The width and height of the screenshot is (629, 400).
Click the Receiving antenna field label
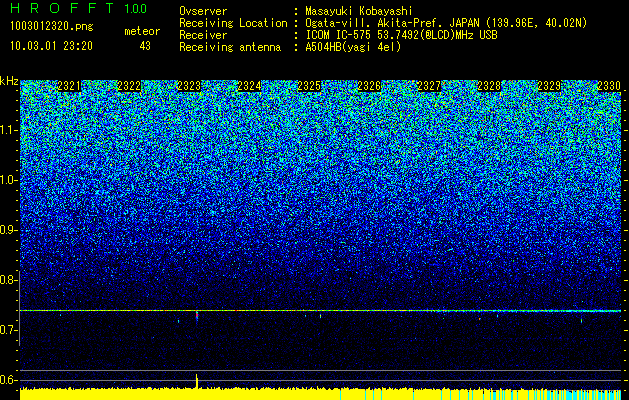point(230,47)
